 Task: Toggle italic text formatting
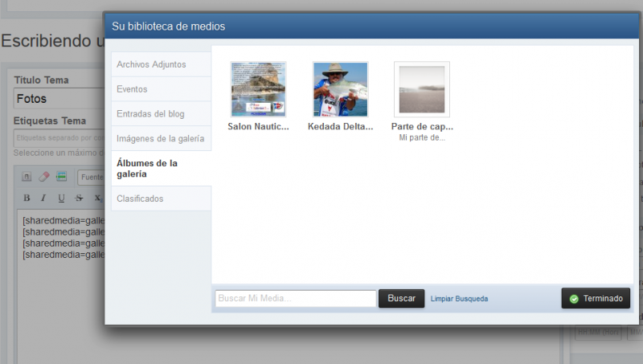tap(43, 198)
